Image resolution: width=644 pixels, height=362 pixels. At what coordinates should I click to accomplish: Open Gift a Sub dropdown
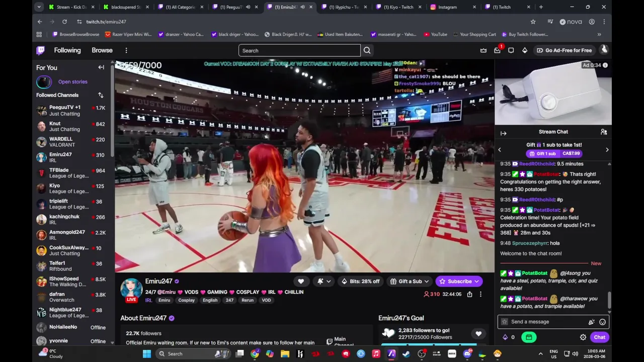410,282
